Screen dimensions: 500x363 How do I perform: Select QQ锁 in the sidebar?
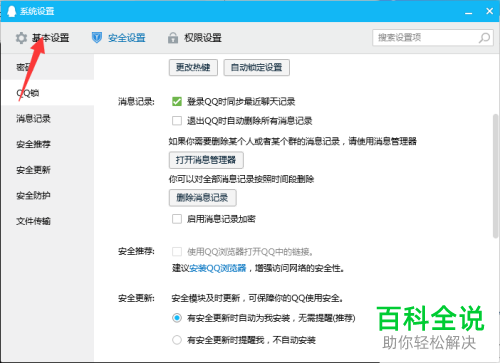[x=47, y=93]
